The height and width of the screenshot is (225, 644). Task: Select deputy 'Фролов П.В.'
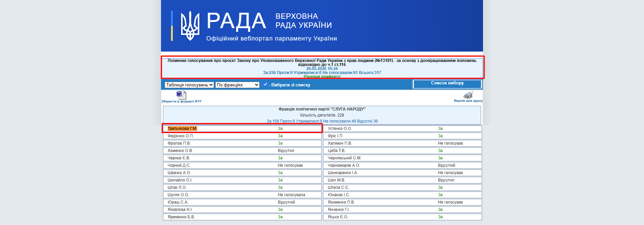point(179,143)
